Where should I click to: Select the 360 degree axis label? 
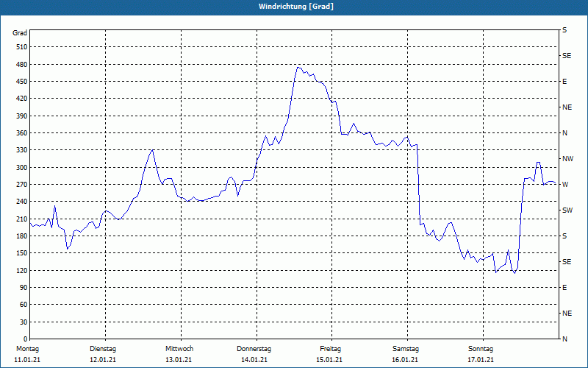[22, 133]
